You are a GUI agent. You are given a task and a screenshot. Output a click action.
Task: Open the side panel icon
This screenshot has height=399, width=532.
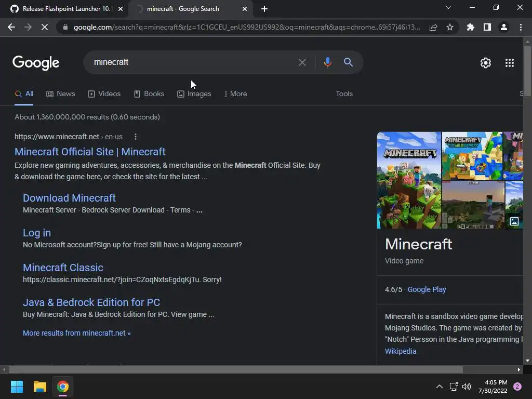click(x=487, y=27)
